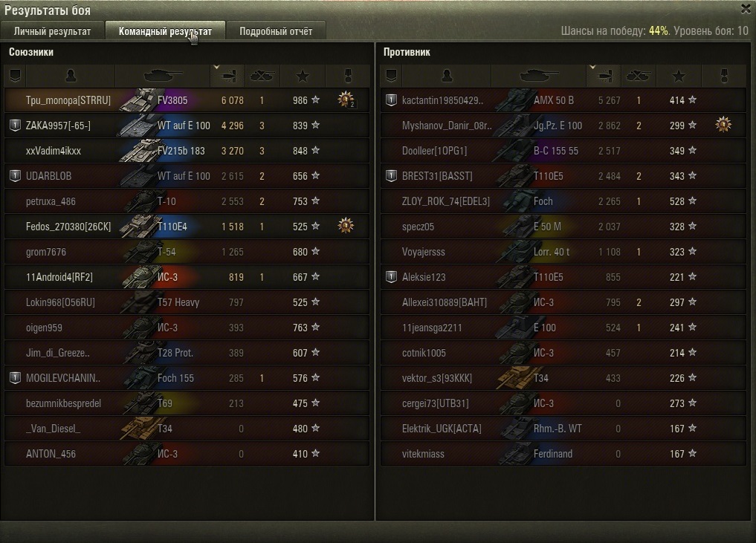Select enemy player vektor_s3[93KKK]
This screenshot has height=543, width=756.
tap(437, 378)
